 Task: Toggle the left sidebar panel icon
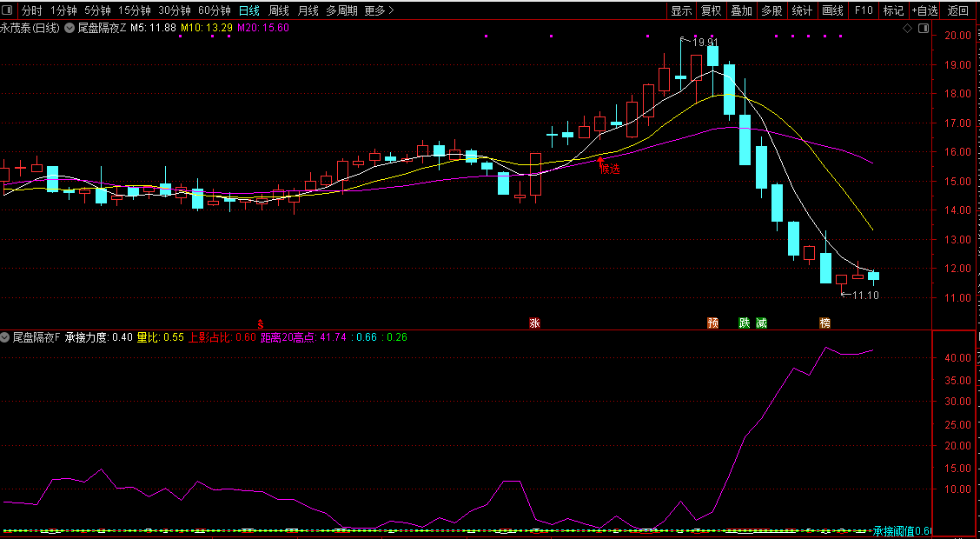click(8, 10)
